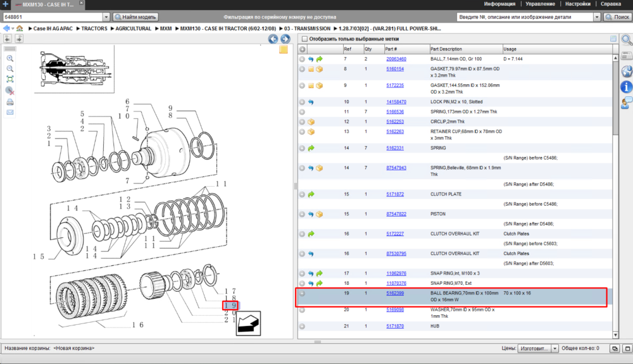
Task: Open the next page using the blue right arrow
Action: (285, 39)
